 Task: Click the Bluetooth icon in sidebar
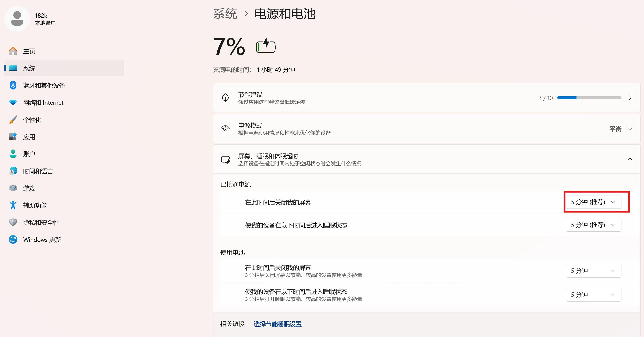(x=13, y=85)
